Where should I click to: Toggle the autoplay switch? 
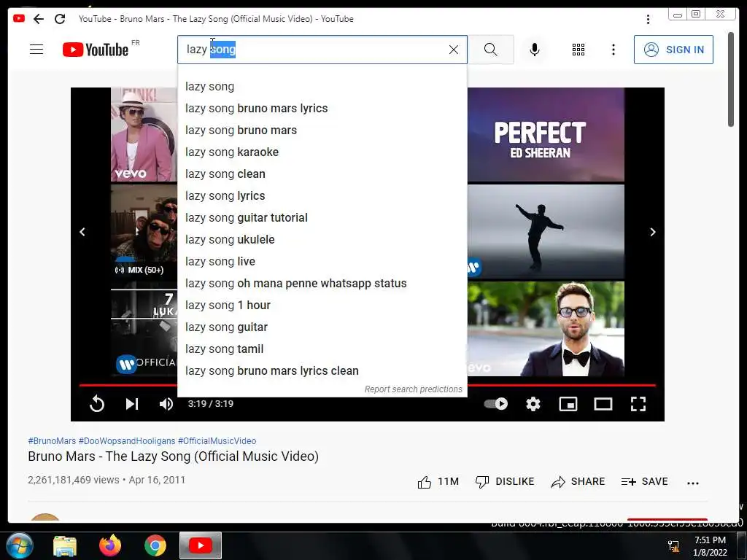(496, 404)
